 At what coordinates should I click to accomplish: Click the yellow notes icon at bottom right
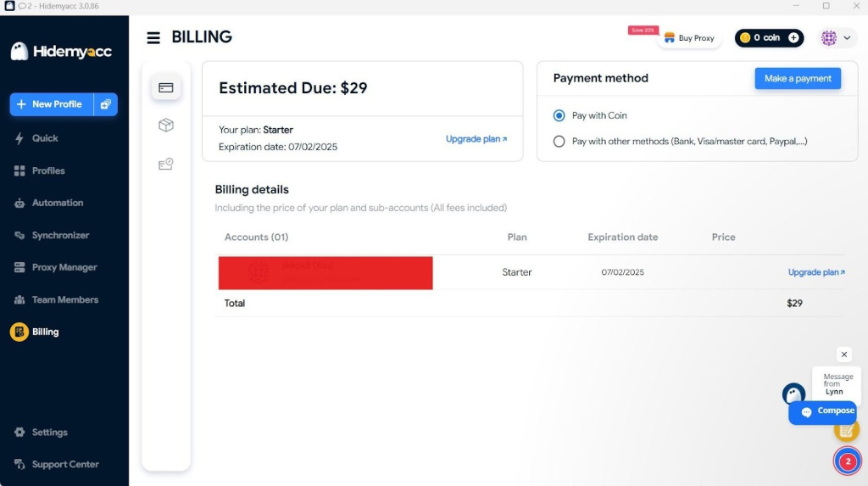click(x=846, y=431)
